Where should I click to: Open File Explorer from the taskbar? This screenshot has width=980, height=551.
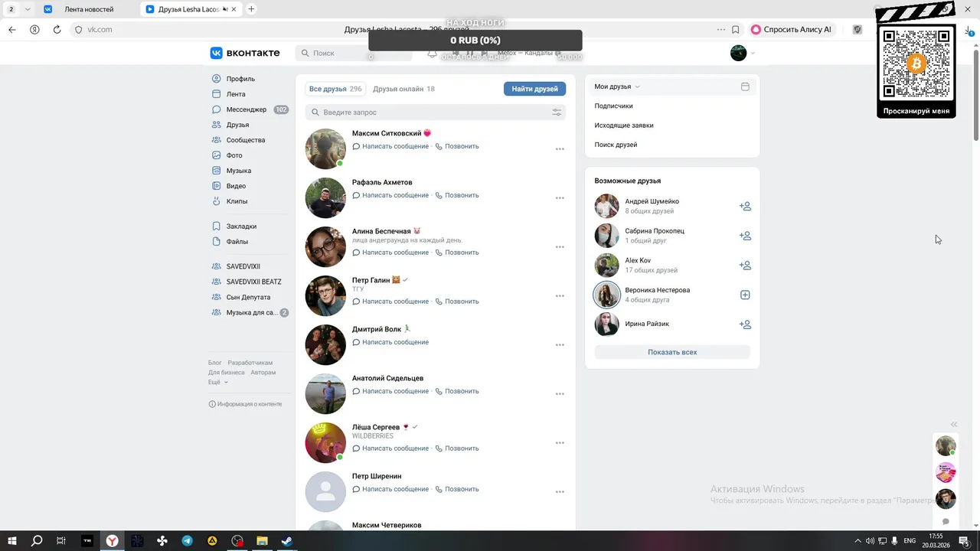coord(262,541)
